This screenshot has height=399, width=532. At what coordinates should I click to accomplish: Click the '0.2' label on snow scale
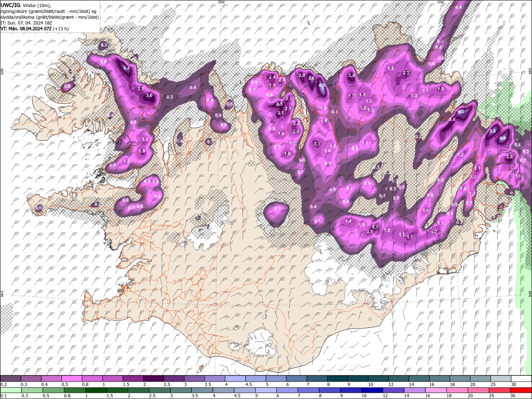pos(3,384)
